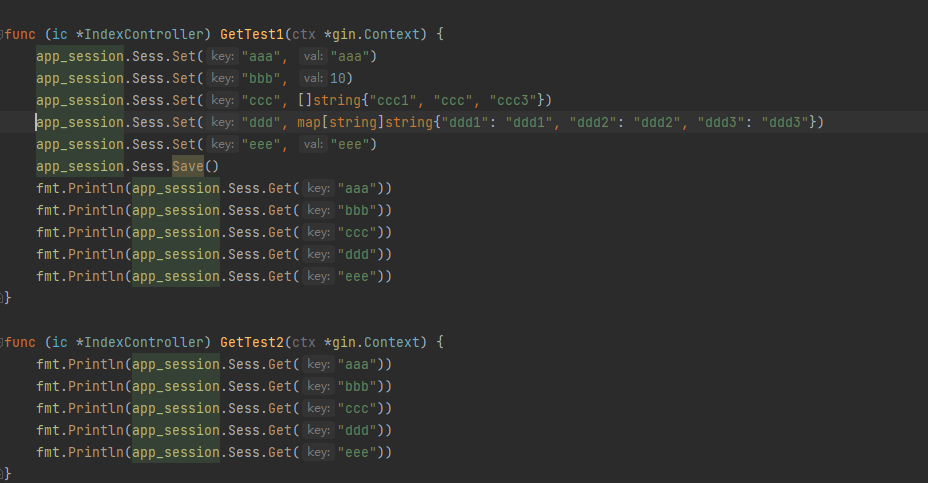Collapse the GetTest2 function using its fold marker
928x483 pixels.
click(2, 342)
